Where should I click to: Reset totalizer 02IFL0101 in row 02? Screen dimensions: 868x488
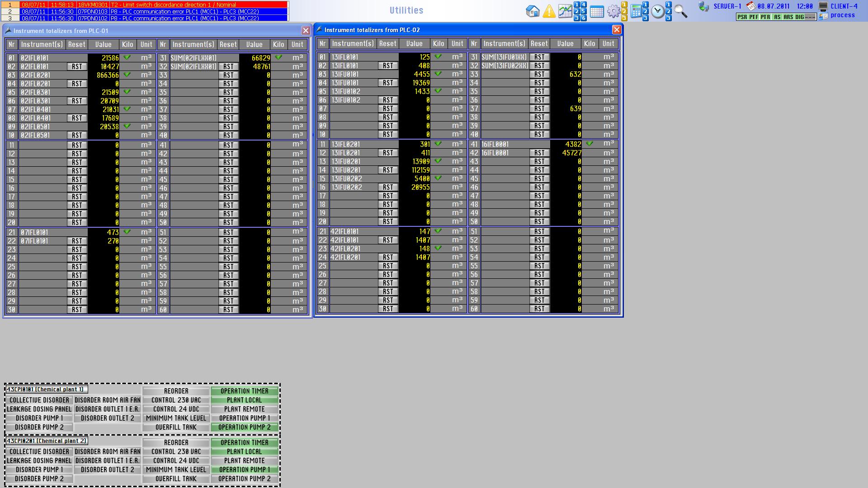(x=77, y=66)
